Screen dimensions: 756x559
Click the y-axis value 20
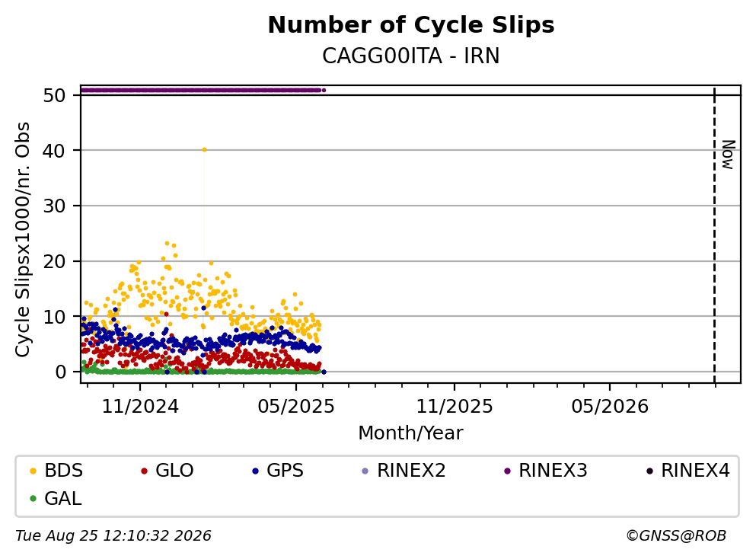pyautogui.click(x=54, y=261)
